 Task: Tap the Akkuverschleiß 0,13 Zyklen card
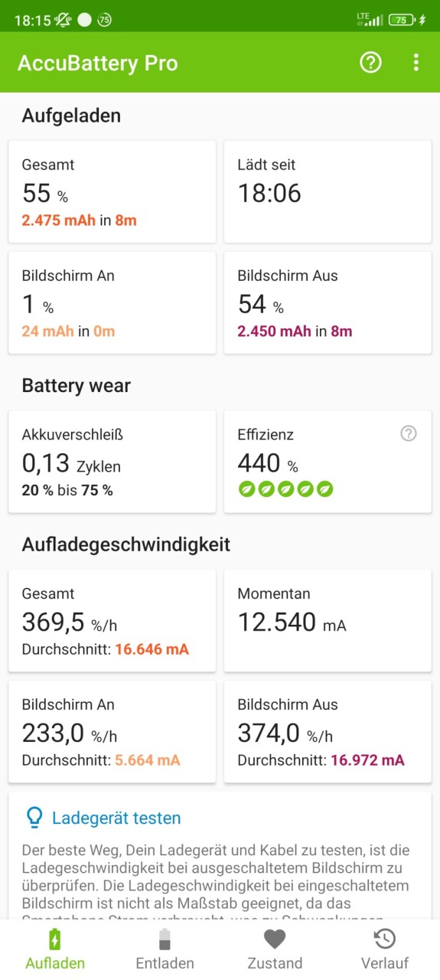(112, 462)
